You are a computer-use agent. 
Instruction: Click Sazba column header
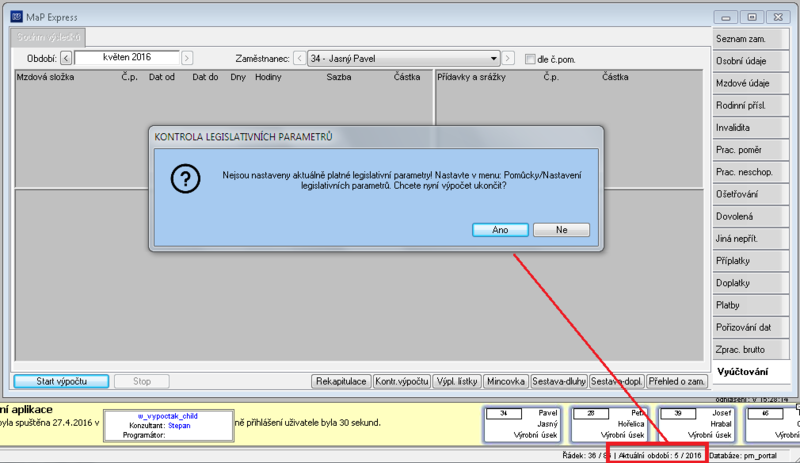[339, 77]
